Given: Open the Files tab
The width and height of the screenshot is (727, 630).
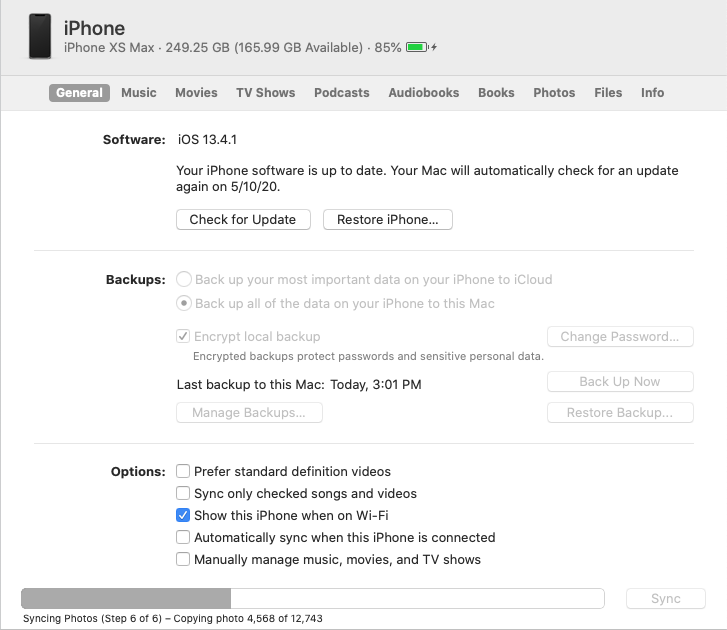Looking at the screenshot, I should click(x=608, y=93).
